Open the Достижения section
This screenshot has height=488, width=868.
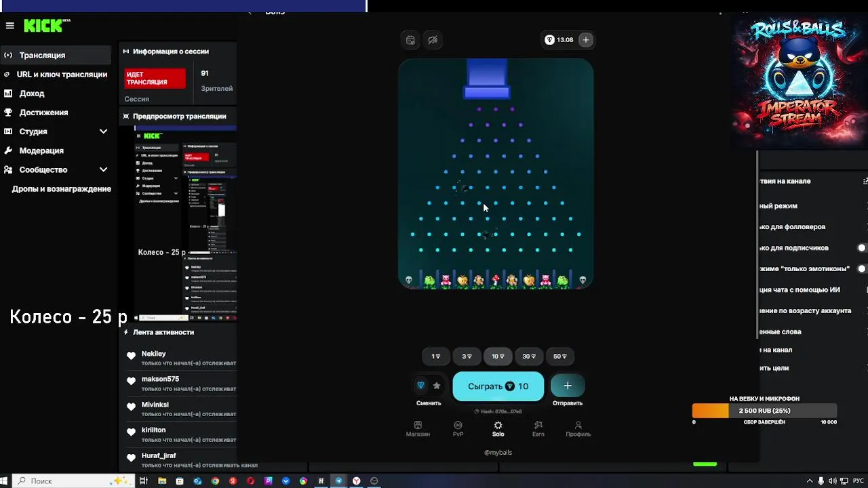[x=43, y=113]
